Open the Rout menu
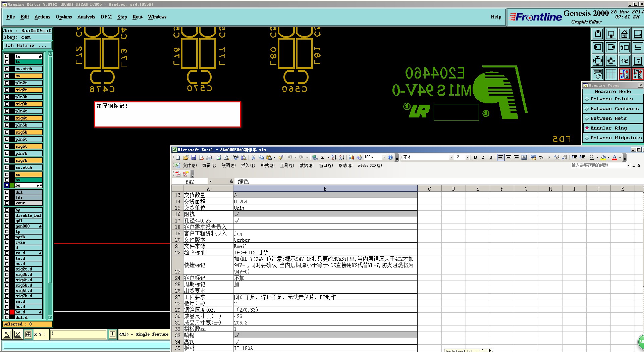Screen dimensions: 644x352 [x=138, y=17]
